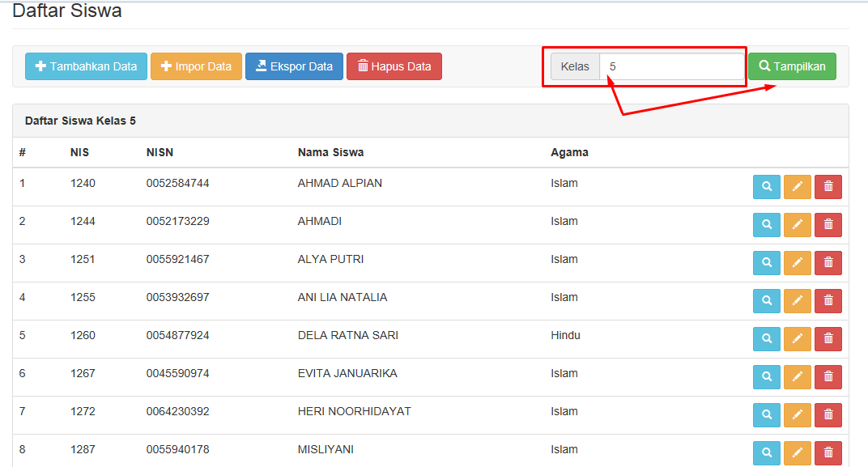Delete DELA RATNA SARI row
The width and height of the screenshot is (868, 467).
[828, 338]
